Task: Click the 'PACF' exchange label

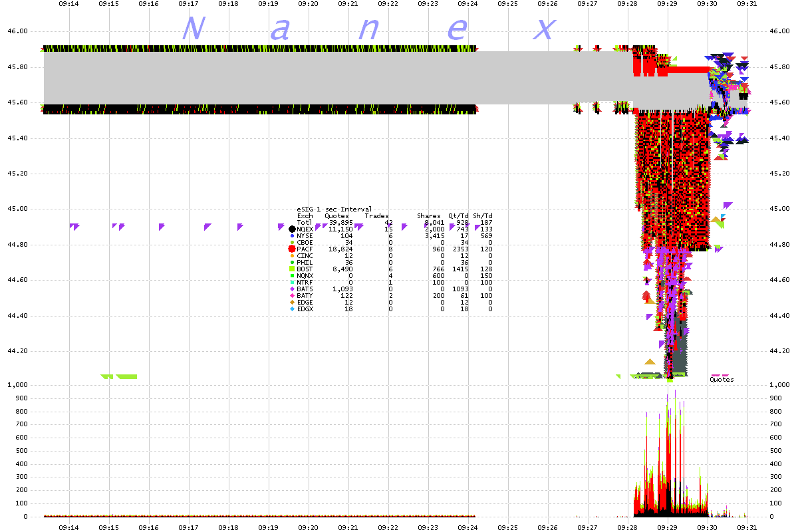Action: click(x=305, y=249)
